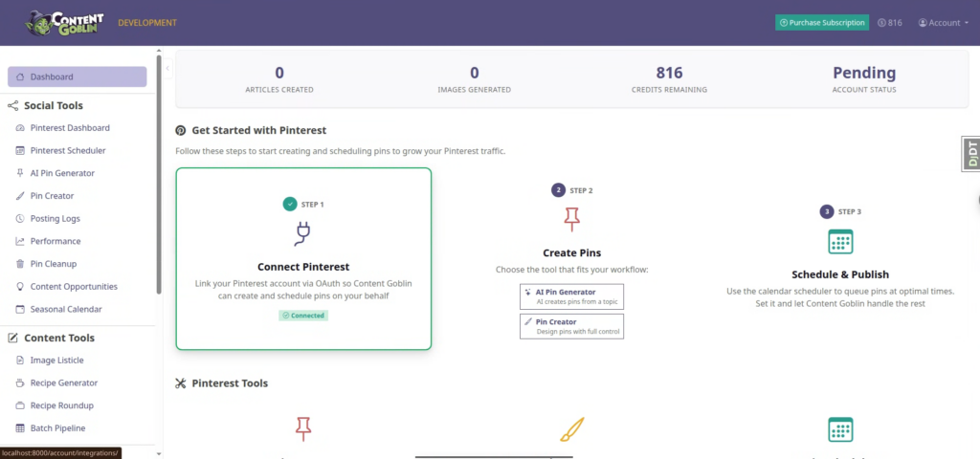Click the calendar icon under Step 3
980x459 pixels.
pos(840,241)
